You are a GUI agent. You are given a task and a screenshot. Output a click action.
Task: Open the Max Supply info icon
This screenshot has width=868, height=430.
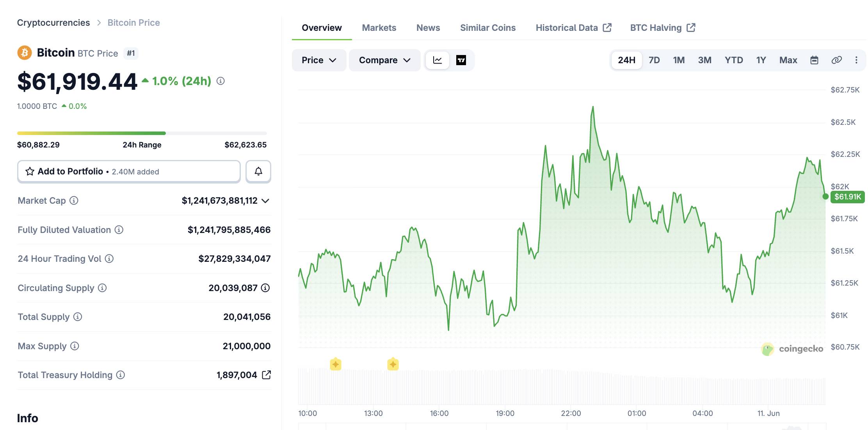pyautogui.click(x=75, y=346)
